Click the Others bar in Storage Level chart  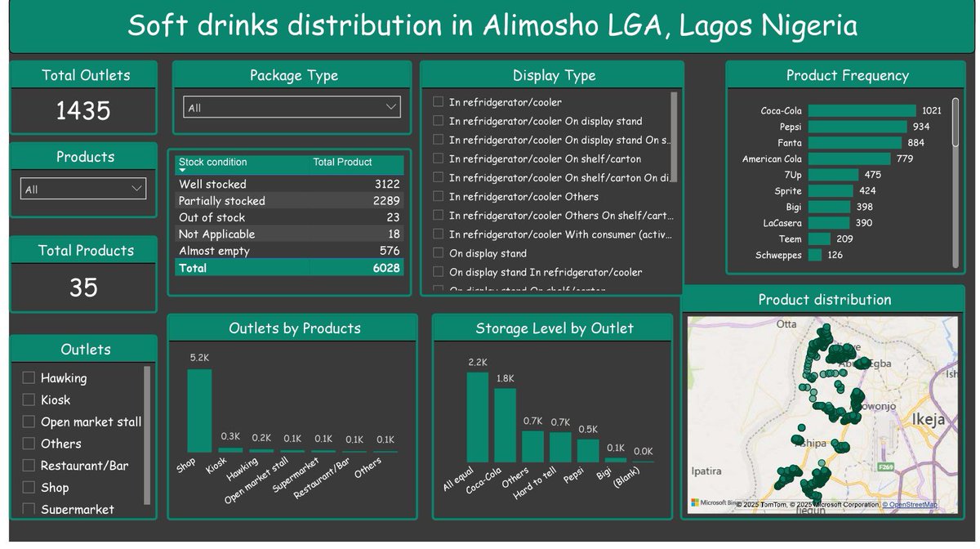coord(532,447)
